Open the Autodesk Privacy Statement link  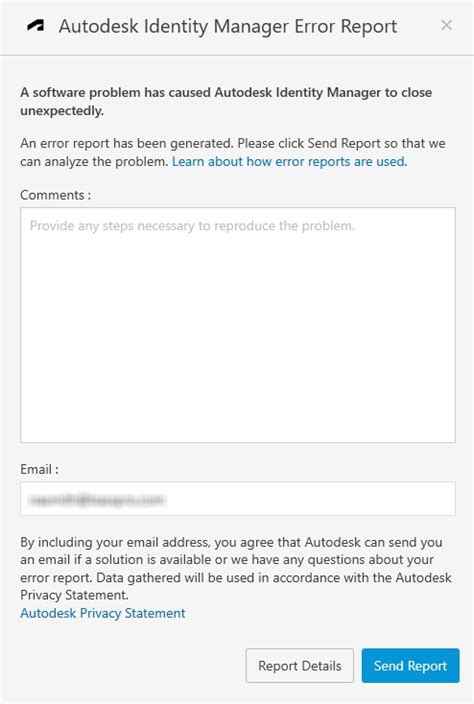pyautogui.click(x=103, y=613)
